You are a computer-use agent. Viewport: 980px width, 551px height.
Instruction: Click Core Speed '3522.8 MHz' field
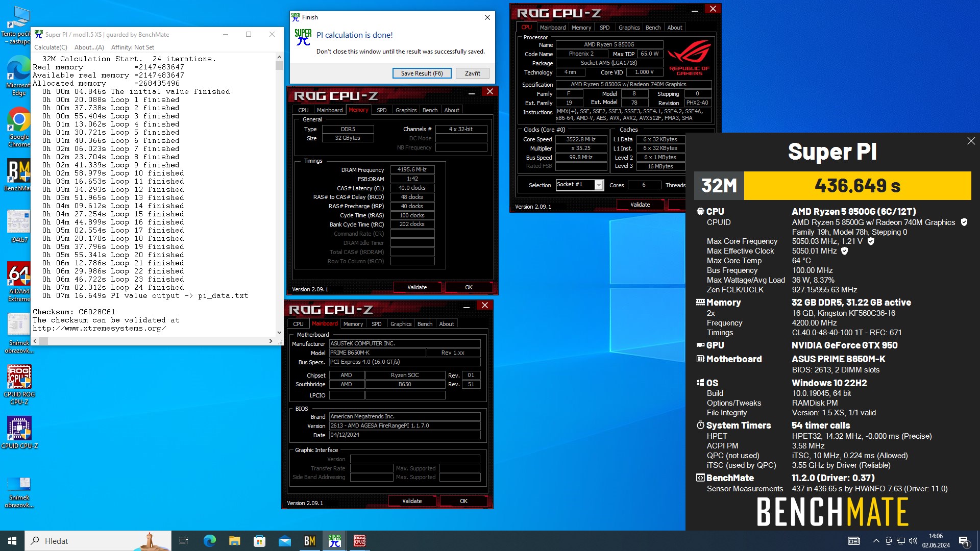tap(581, 139)
